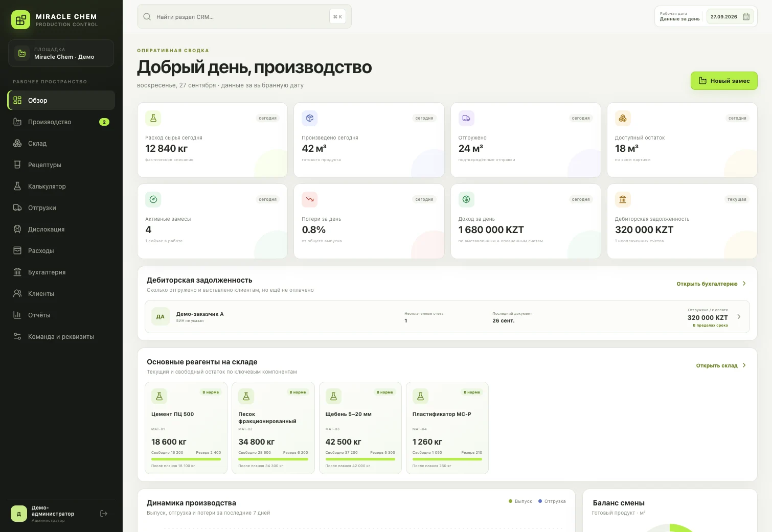This screenshot has width=772, height=532.
Task: Click the Отчёты bar chart icon
Action: [17, 315]
